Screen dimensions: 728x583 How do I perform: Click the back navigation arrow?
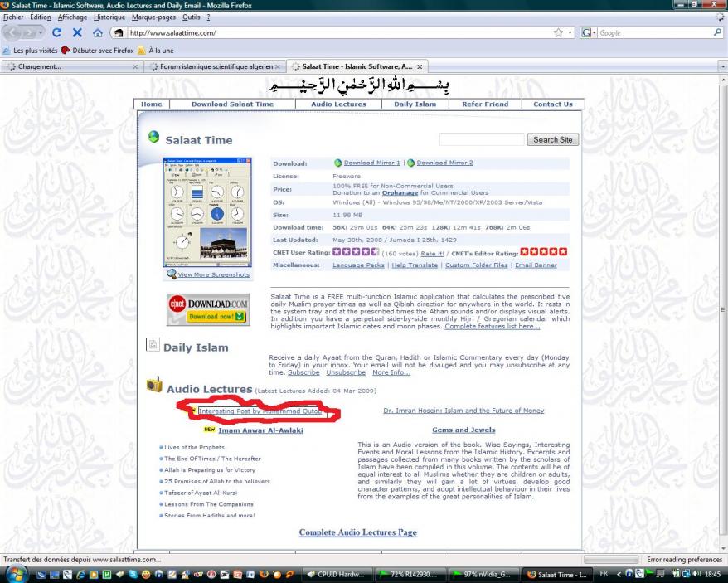[13, 32]
